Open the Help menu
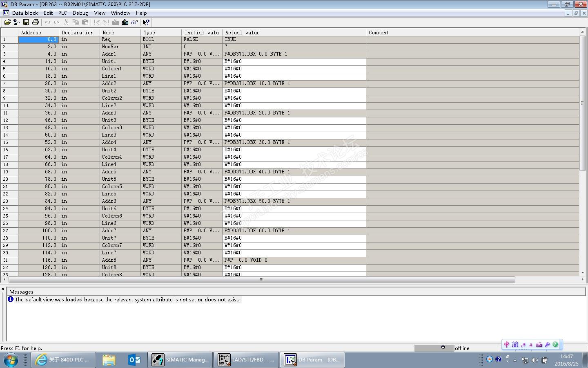Viewport: 588px width, 368px height. tap(141, 13)
